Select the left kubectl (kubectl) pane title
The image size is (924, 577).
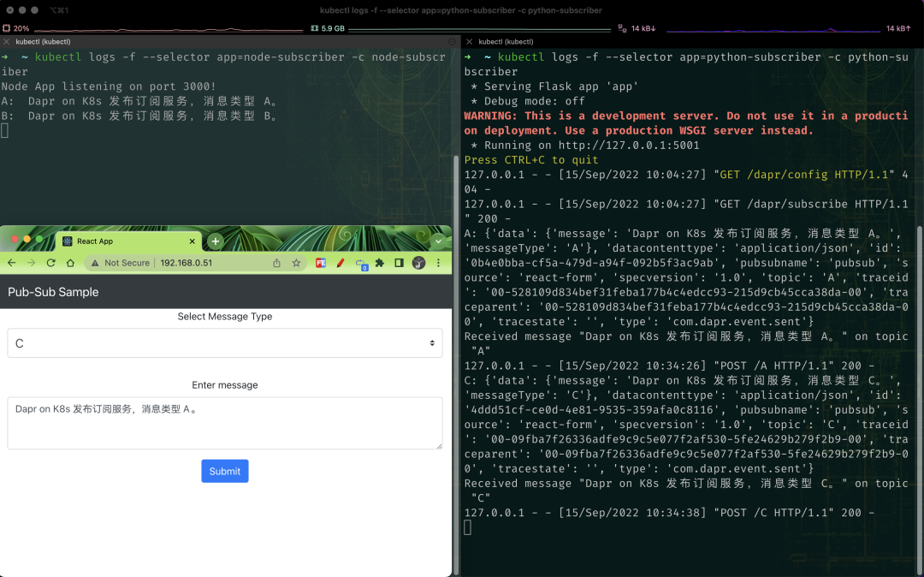tap(43, 42)
